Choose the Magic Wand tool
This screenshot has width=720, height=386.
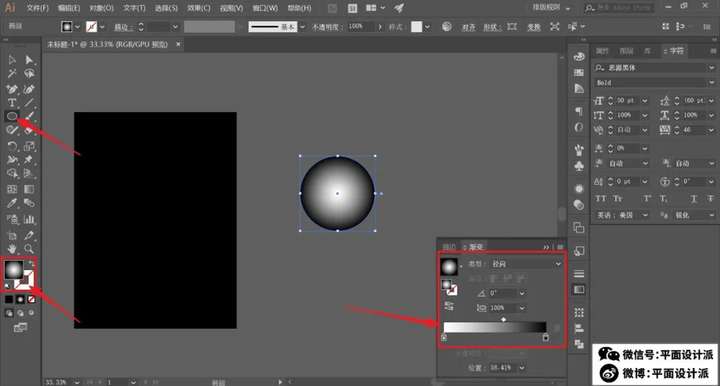pos(12,73)
